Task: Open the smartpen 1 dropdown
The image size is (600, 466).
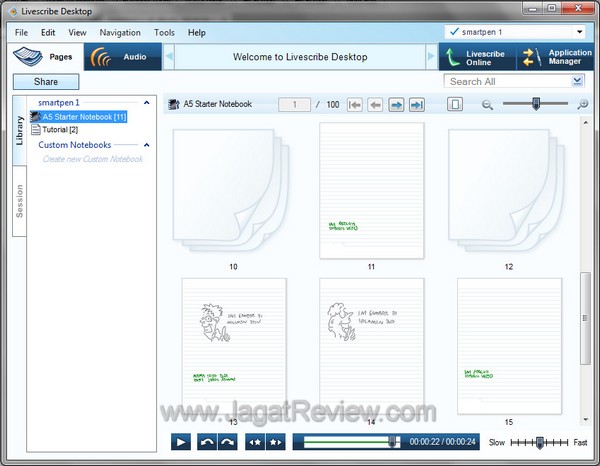Action: pyautogui.click(x=581, y=33)
